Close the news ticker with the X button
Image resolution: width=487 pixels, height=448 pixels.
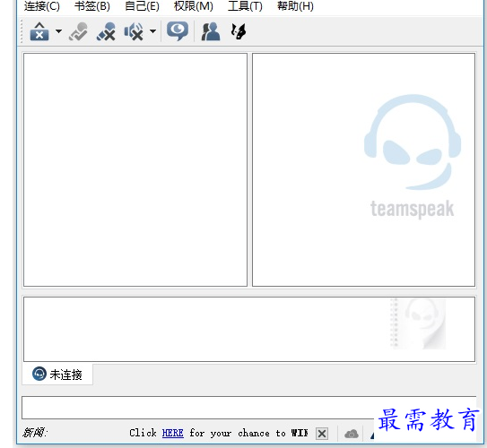pos(322,434)
